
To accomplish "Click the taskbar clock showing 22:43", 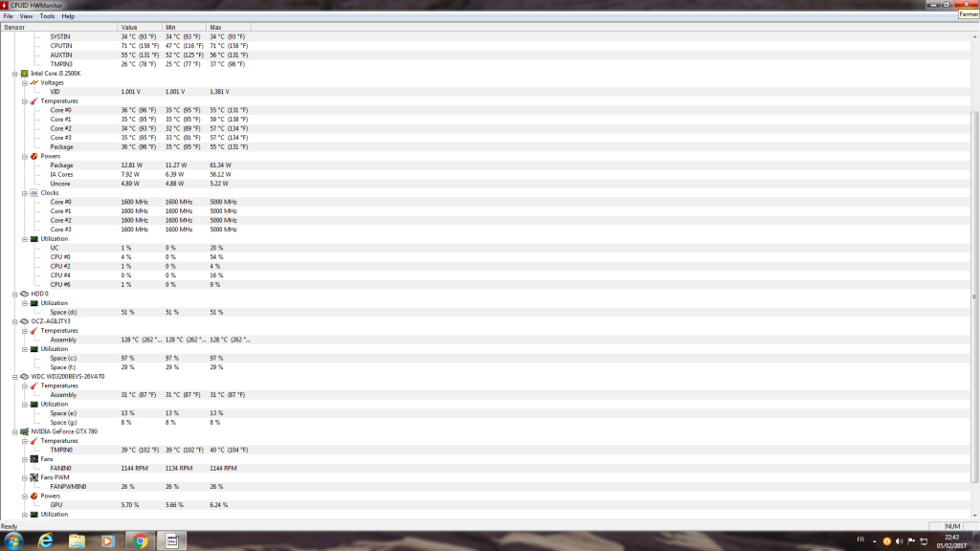I will [x=952, y=541].
